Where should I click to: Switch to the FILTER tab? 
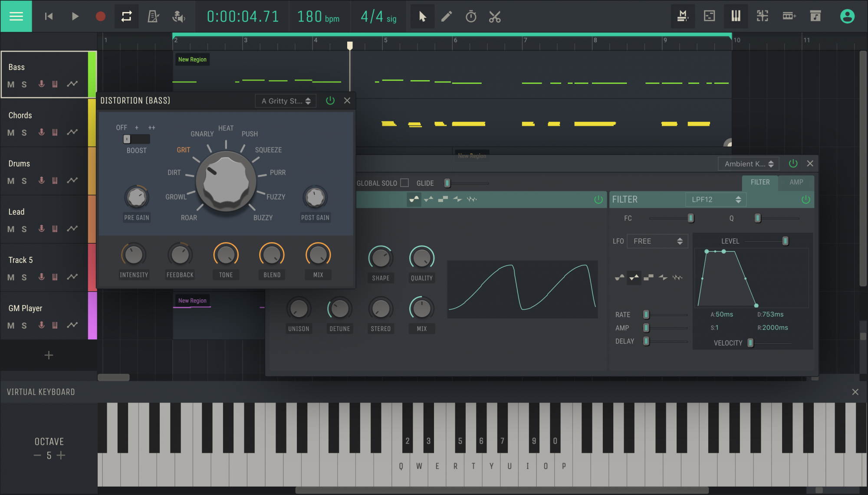(x=759, y=182)
